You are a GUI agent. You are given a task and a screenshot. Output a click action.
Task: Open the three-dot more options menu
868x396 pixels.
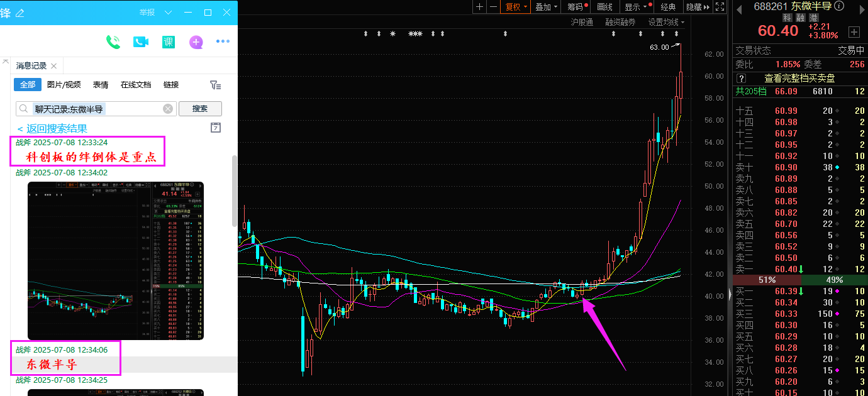tap(223, 41)
